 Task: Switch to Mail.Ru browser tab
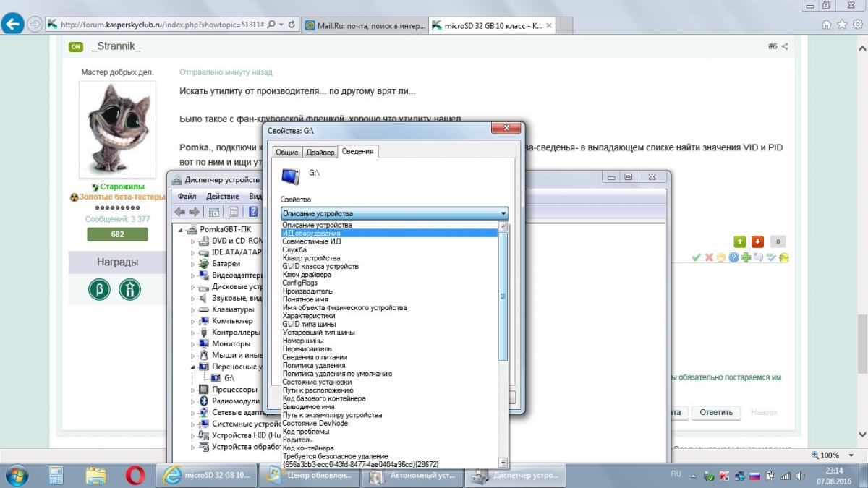pyautogui.click(x=365, y=25)
